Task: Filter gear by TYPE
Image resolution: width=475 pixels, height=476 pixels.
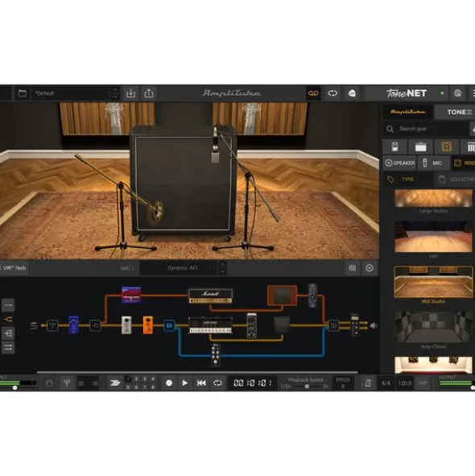Action: (x=407, y=180)
